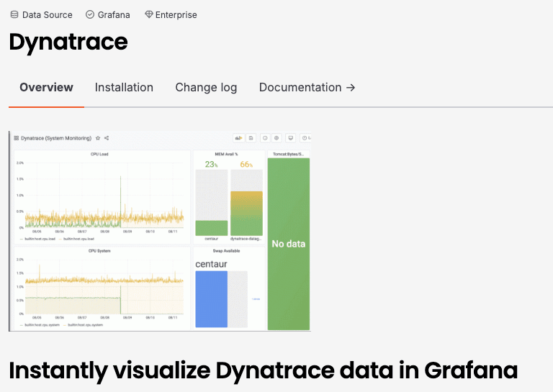Select the Overview tab
The height and width of the screenshot is (392, 553).
click(46, 87)
